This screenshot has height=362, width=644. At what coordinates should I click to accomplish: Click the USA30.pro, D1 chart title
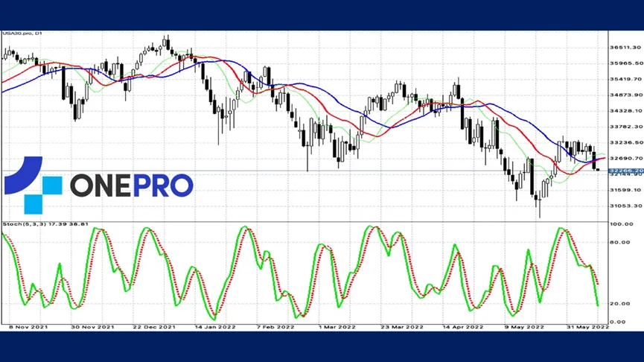(22, 34)
